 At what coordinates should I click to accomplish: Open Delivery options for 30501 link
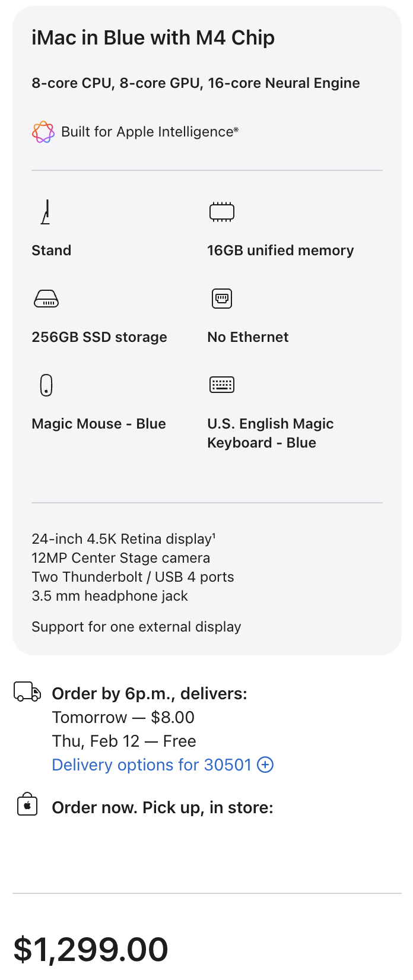pyautogui.click(x=151, y=765)
